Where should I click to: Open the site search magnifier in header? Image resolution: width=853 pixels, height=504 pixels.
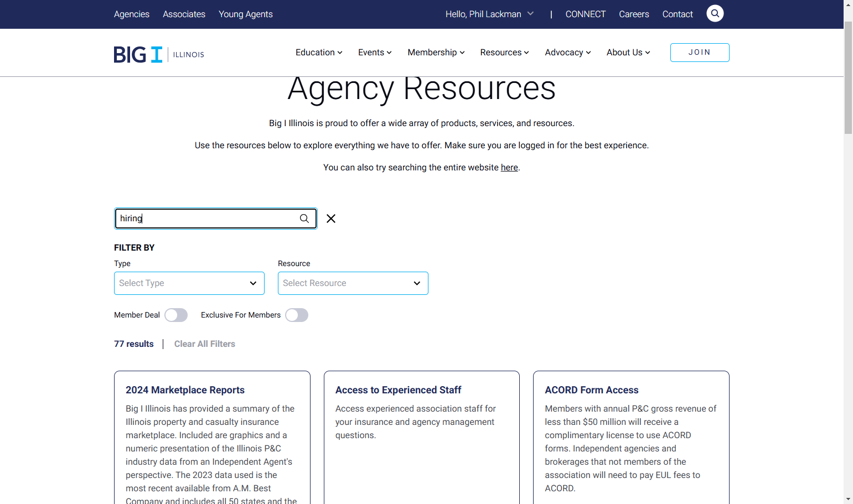tap(715, 13)
